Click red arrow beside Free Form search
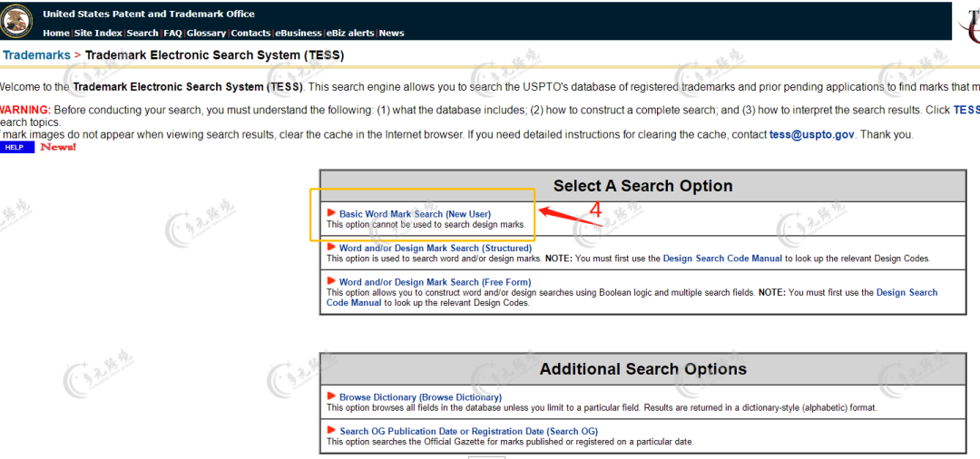 click(x=331, y=281)
